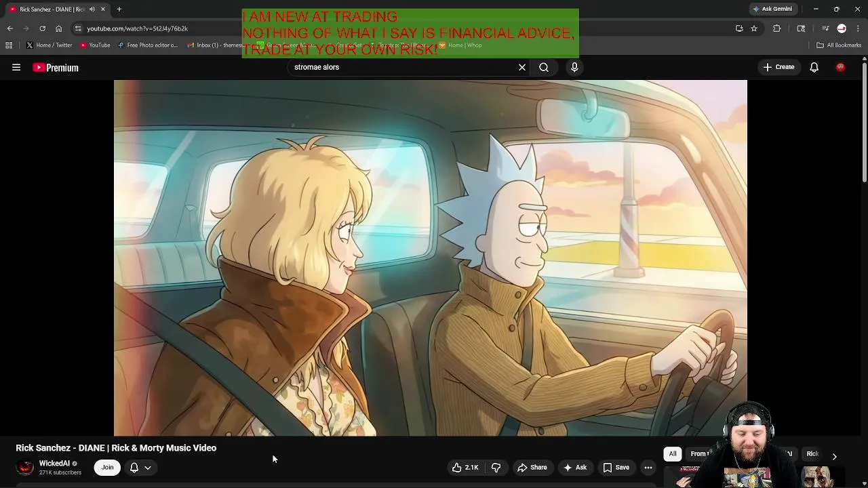Image resolution: width=868 pixels, height=488 pixels.
Task: Mute the tab with the speaker icon
Action: click(92, 9)
